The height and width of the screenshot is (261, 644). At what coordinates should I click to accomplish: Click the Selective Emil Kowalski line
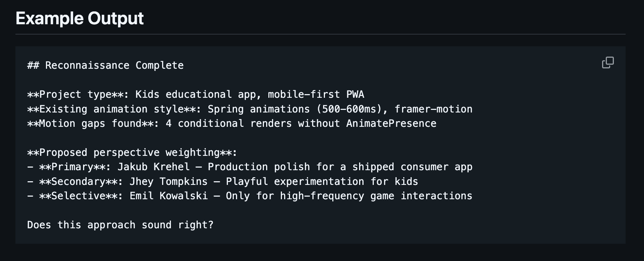[x=250, y=196]
